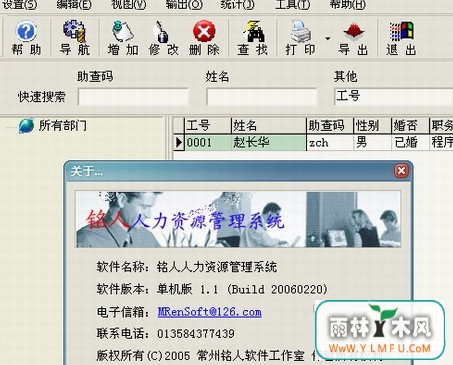Open the 编辑(E) menu
Screen dimensions: 453x365
[x=74, y=5]
